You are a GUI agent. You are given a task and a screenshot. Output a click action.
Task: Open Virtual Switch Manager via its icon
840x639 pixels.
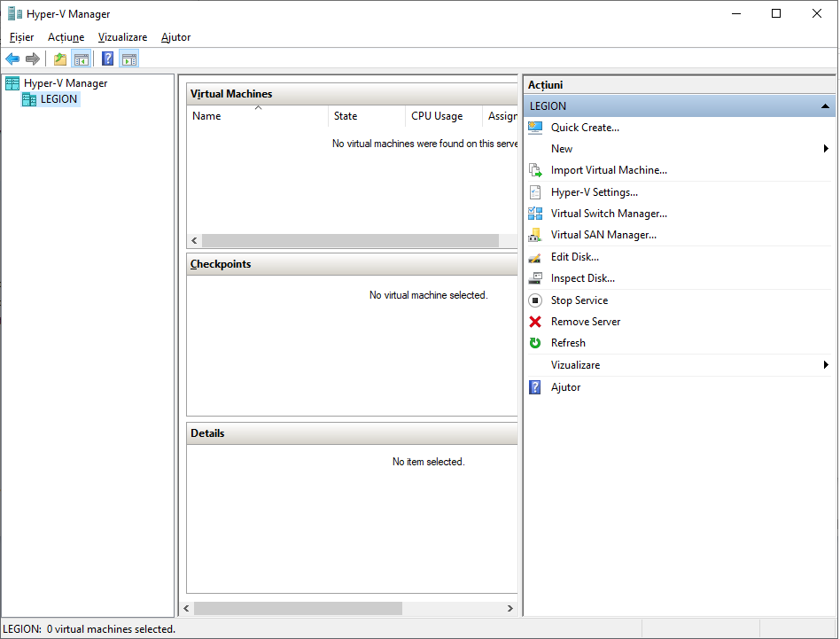point(534,214)
